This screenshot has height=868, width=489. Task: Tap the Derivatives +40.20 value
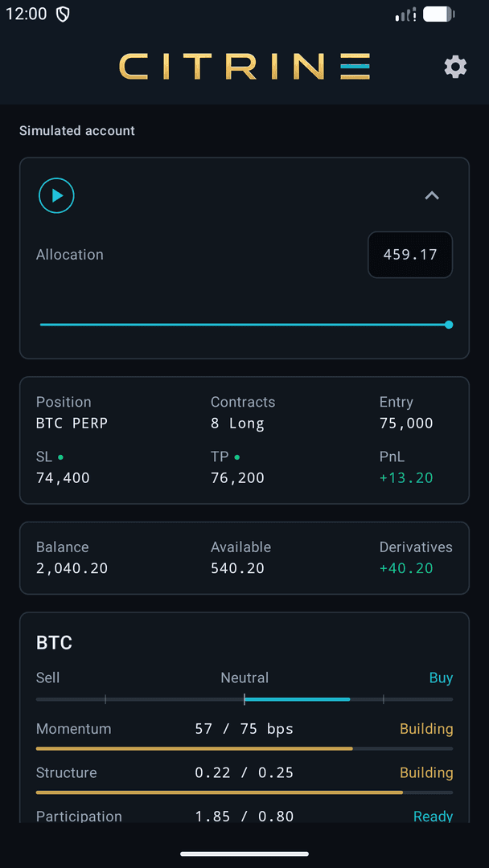pyautogui.click(x=406, y=568)
